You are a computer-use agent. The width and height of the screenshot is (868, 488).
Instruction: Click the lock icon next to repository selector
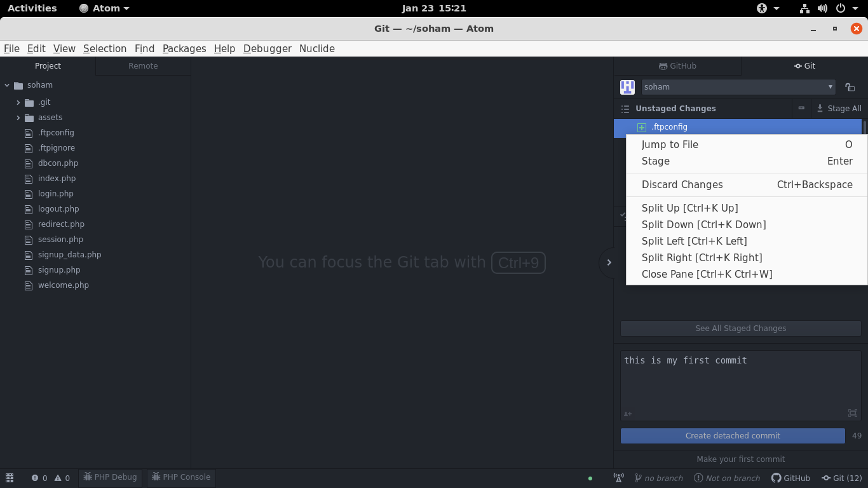coord(850,87)
